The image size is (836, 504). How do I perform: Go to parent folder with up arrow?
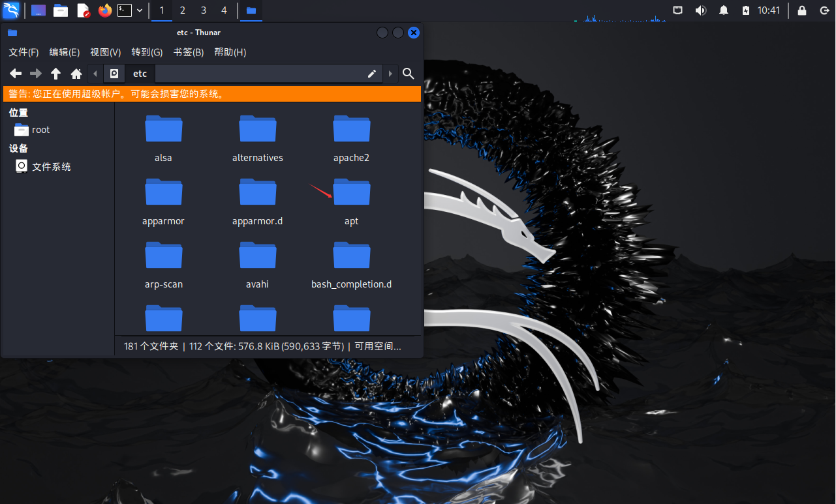point(56,74)
